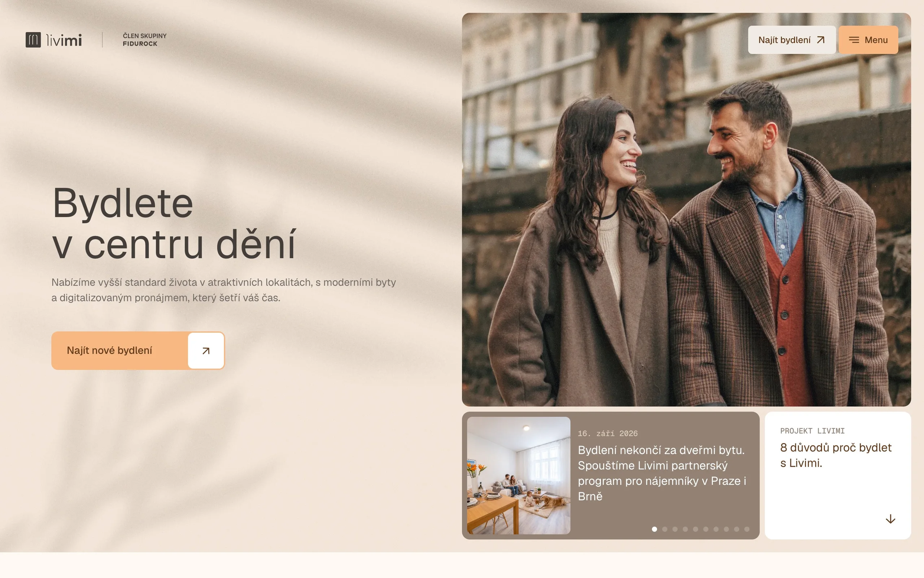This screenshot has height=578, width=924.
Task: Select the sixth carousel dot
Action: tap(706, 529)
